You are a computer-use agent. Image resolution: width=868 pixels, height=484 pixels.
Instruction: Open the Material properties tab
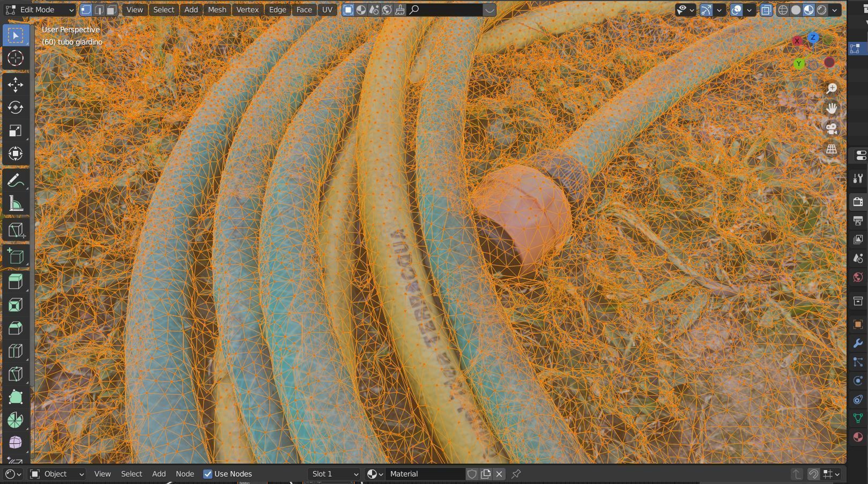(x=858, y=437)
